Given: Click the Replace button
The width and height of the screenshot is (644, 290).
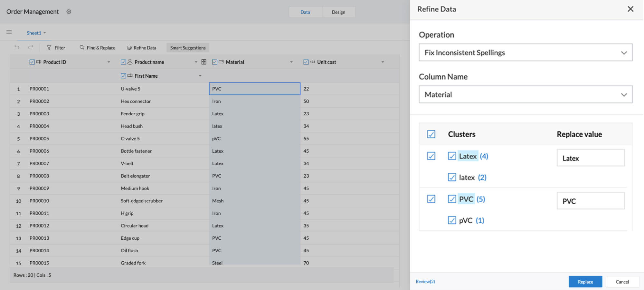Looking at the screenshot, I should 585,282.
